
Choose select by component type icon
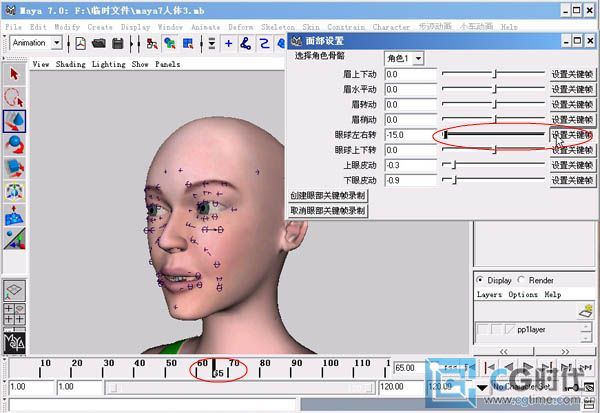[188, 44]
